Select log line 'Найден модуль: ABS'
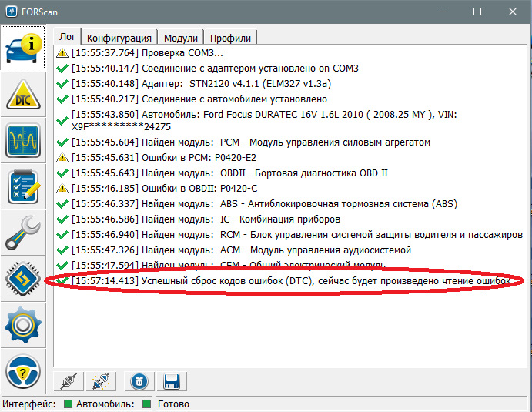Image resolution: width=532 pixels, height=412 pixels. click(264, 204)
